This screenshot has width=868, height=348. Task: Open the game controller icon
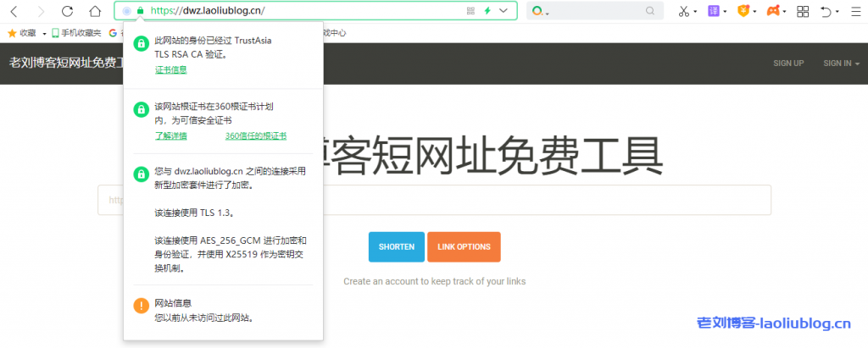point(773,11)
